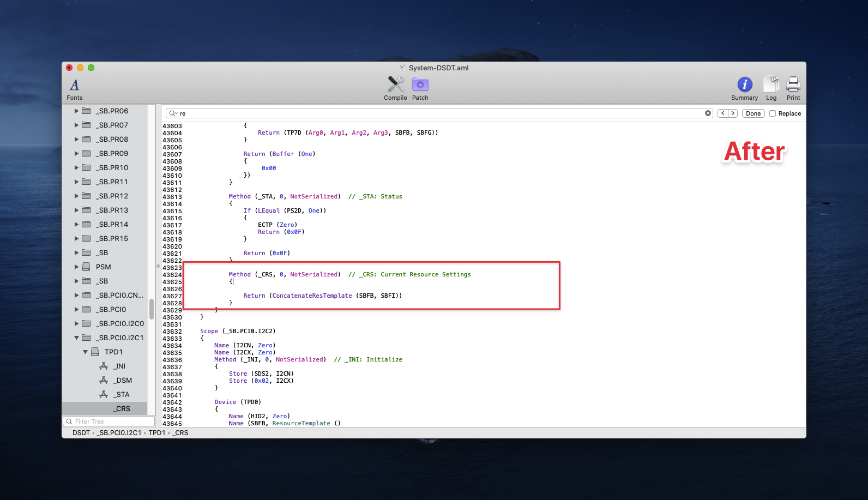Select the _DSM method in tree
Viewport: 868px width, 500px height.
pyautogui.click(x=123, y=380)
